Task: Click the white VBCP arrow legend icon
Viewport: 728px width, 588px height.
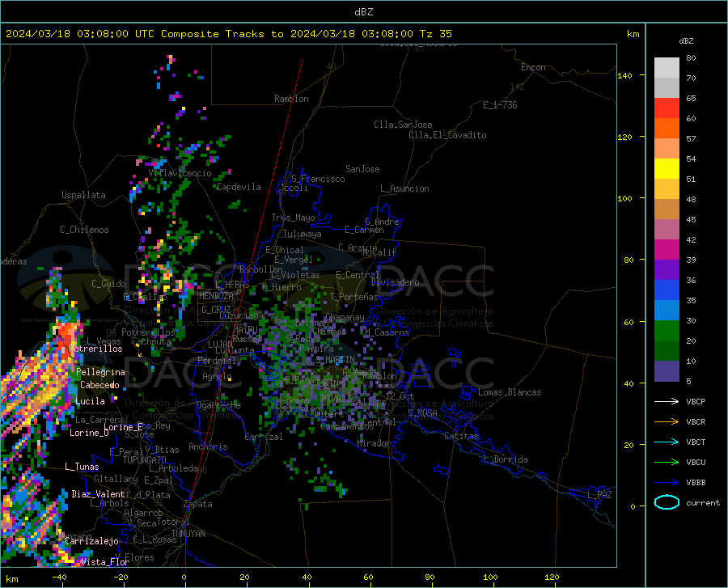Action: tap(667, 401)
